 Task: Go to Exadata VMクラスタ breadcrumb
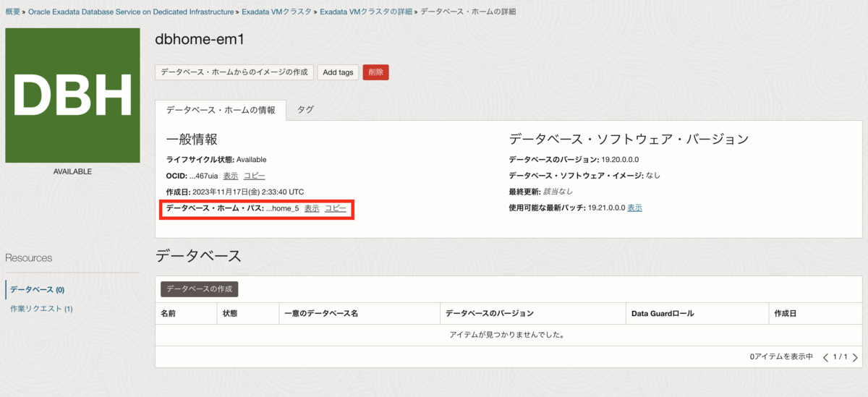click(x=276, y=12)
